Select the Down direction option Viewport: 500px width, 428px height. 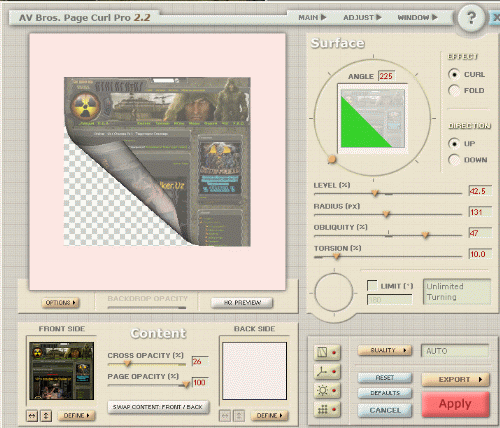pyautogui.click(x=454, y=160)
